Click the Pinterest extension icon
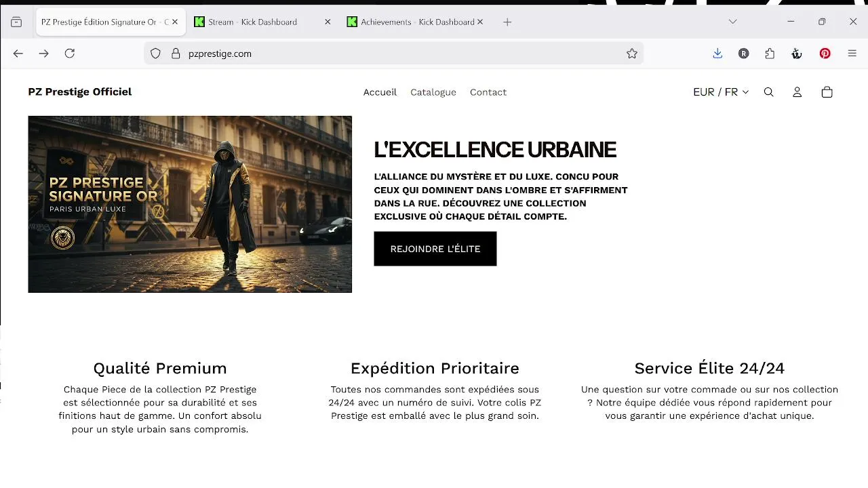Screen dimensions: 868x488 click(x=825, y=54)
